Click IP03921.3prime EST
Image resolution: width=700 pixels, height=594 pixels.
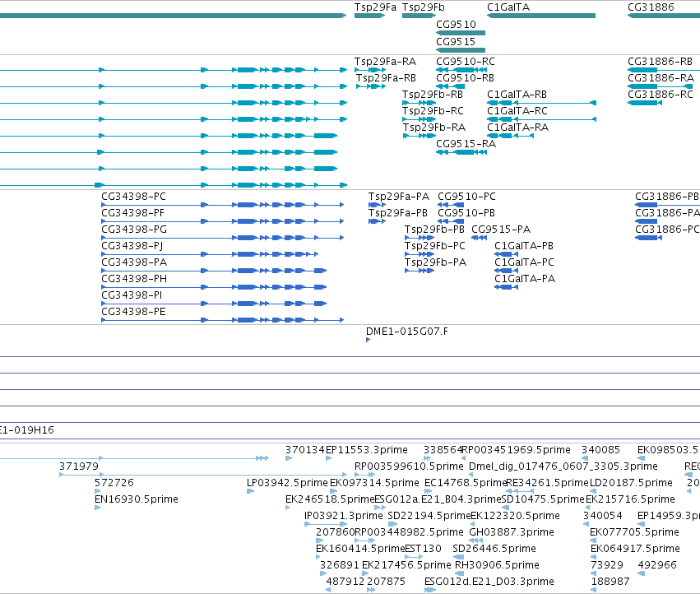pos(343,516)
